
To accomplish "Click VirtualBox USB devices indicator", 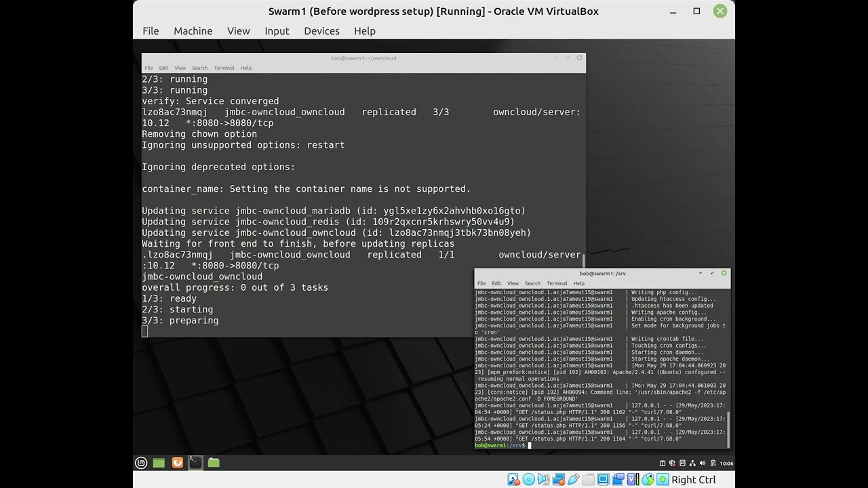I will pyautogui.click(x=574, y=480).
